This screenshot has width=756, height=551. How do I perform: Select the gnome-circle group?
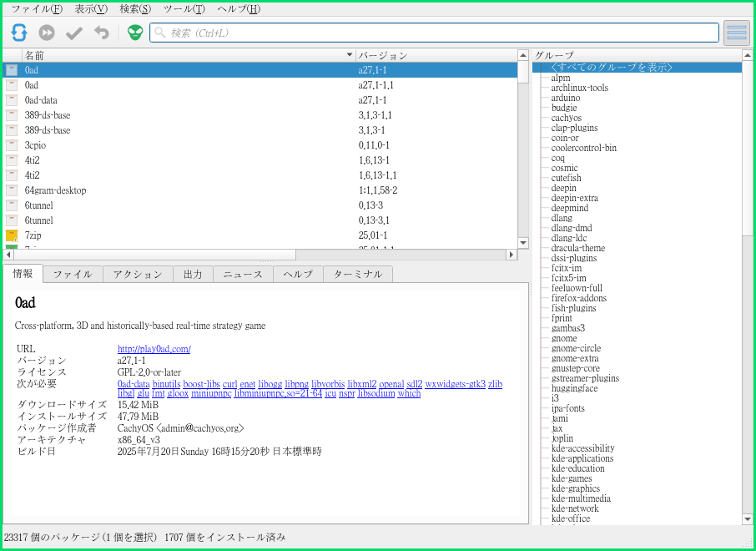pos(576,348)
